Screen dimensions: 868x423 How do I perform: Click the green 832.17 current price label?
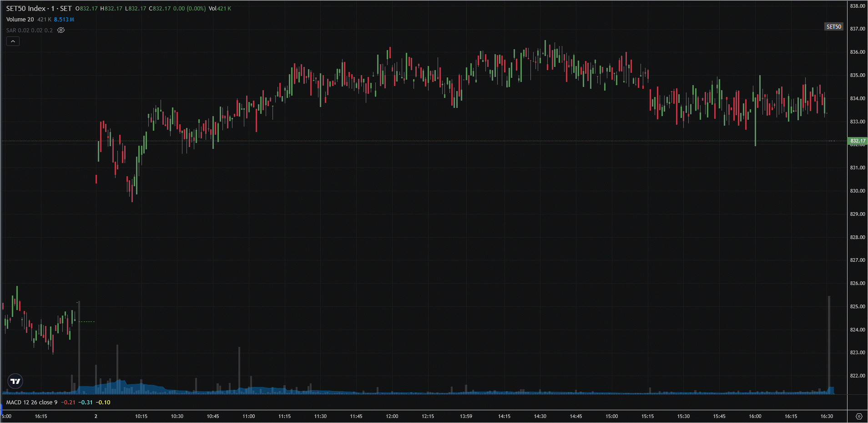pos(858,141)
